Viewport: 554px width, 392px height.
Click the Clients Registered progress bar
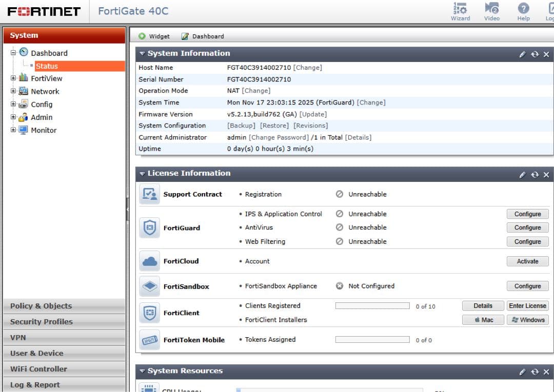coord(372,306)
